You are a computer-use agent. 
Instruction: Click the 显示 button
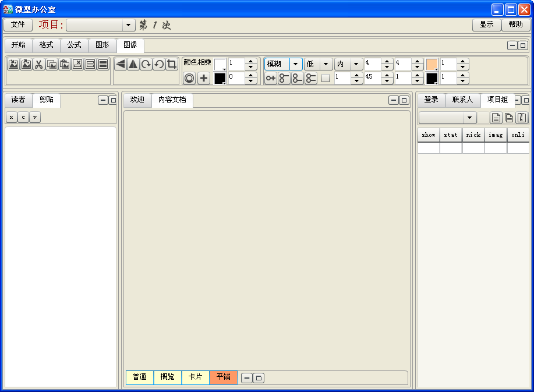487,24
